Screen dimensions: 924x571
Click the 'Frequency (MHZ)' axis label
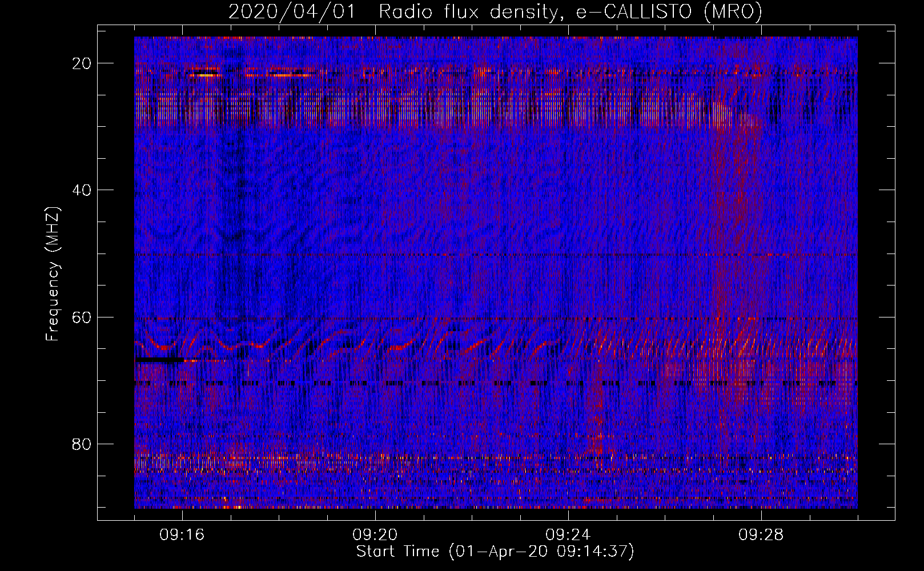coord(53,273)
